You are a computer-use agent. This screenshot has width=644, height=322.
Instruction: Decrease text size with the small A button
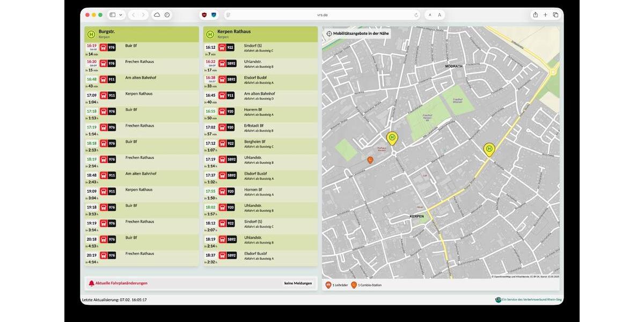click(430, 15)
